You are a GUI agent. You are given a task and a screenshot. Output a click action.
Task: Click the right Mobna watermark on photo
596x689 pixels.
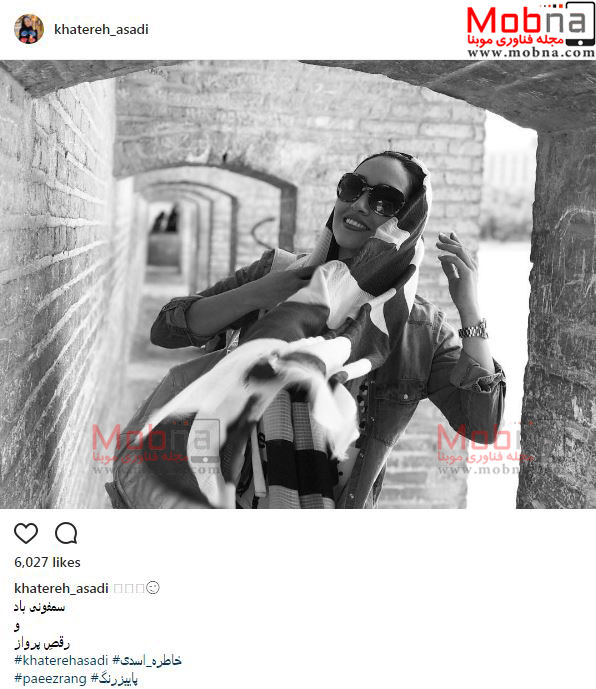(x=483, y=448)
